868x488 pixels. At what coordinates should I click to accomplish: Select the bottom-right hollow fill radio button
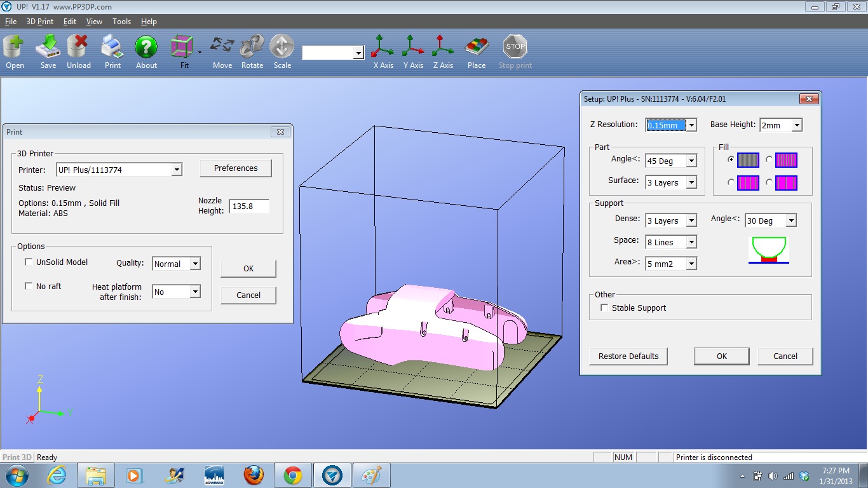click(769, 182)
